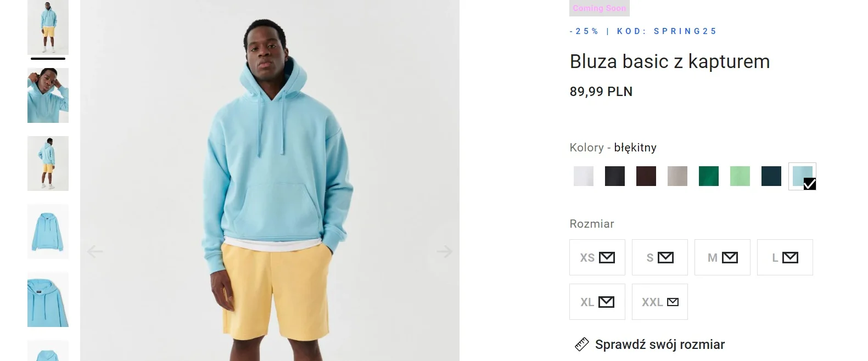Viewport: 868px width, 361px height.
Task: Show the flat-lay hoodie thumbnail
Action: click(48, 232)
